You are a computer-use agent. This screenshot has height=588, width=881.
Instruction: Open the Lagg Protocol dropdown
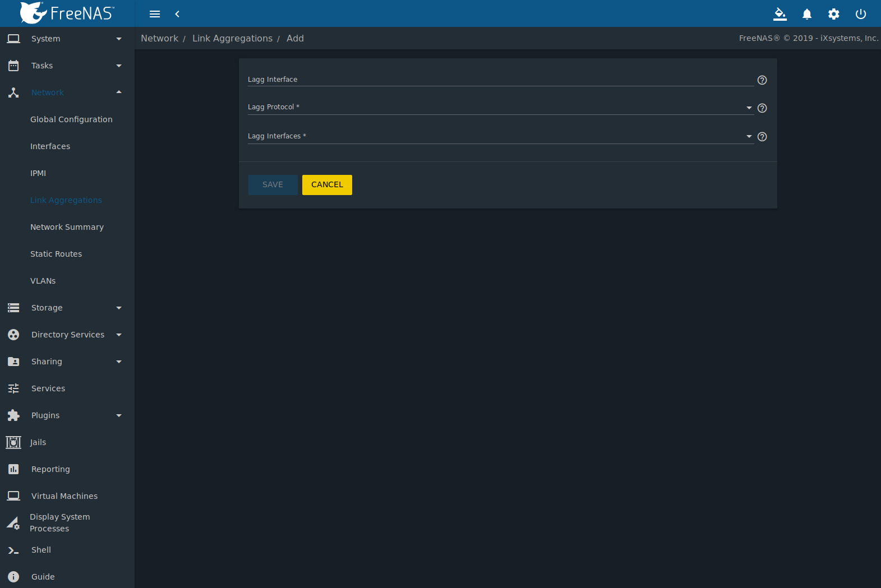click(x=501, y=107)
